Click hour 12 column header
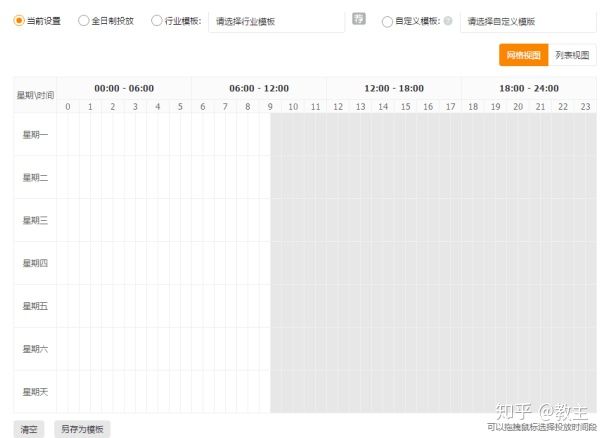 pos(338,107)
